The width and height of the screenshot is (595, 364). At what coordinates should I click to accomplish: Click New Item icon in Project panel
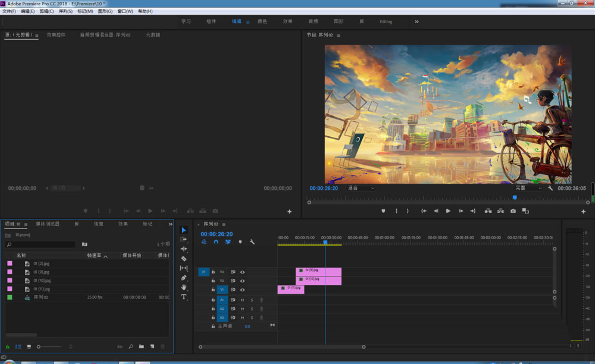pos(152,347)
